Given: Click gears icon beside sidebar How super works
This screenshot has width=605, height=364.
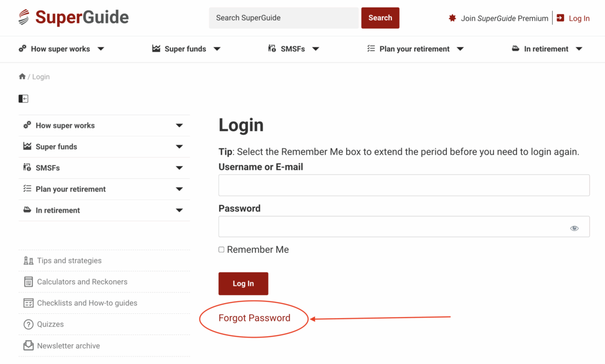Looking at the screenshot, I should click(x=27, y=125).
